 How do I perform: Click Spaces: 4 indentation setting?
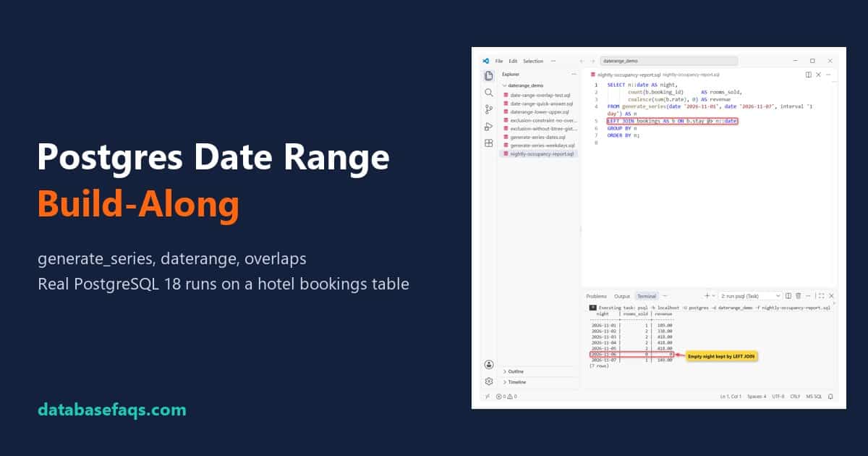tap(756, 396)
